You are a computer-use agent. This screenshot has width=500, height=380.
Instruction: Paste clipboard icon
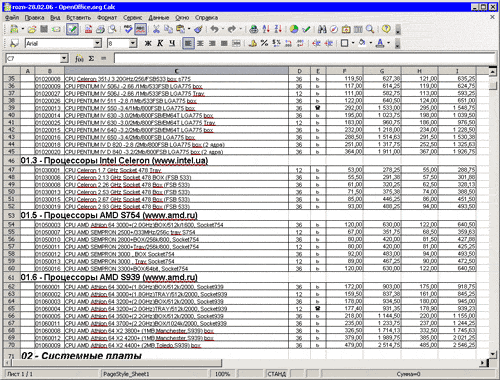[180, 29]
